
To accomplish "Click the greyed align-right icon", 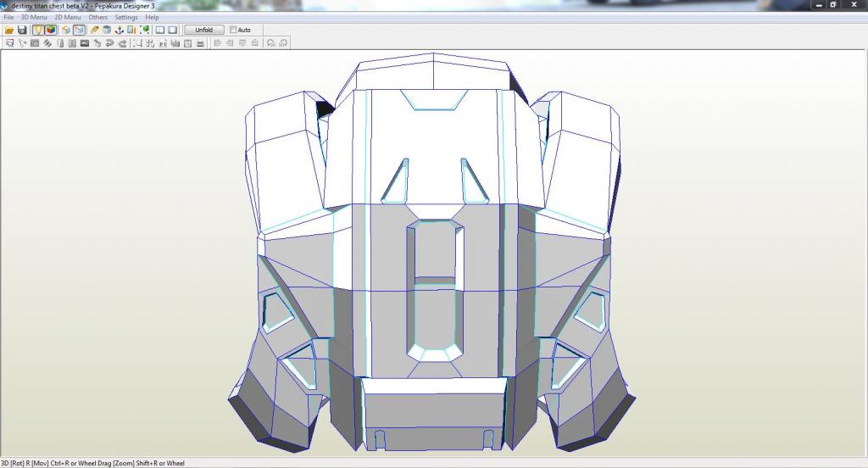I will click(230, 43).
